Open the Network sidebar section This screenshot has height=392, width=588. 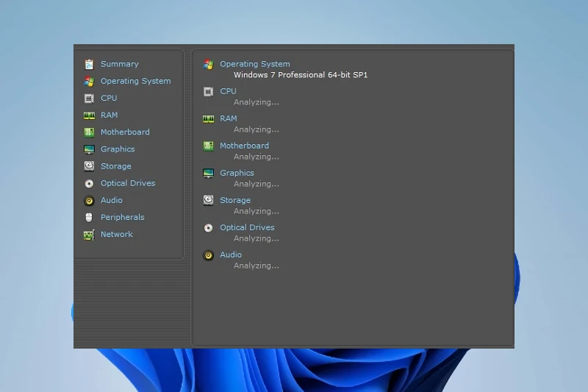pyautogui.click(x=117, y=234)
